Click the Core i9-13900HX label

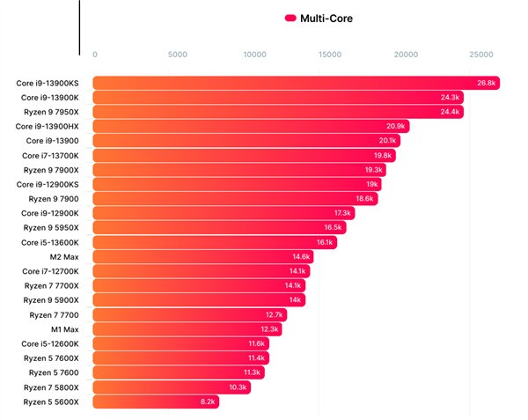pos(48,127)
